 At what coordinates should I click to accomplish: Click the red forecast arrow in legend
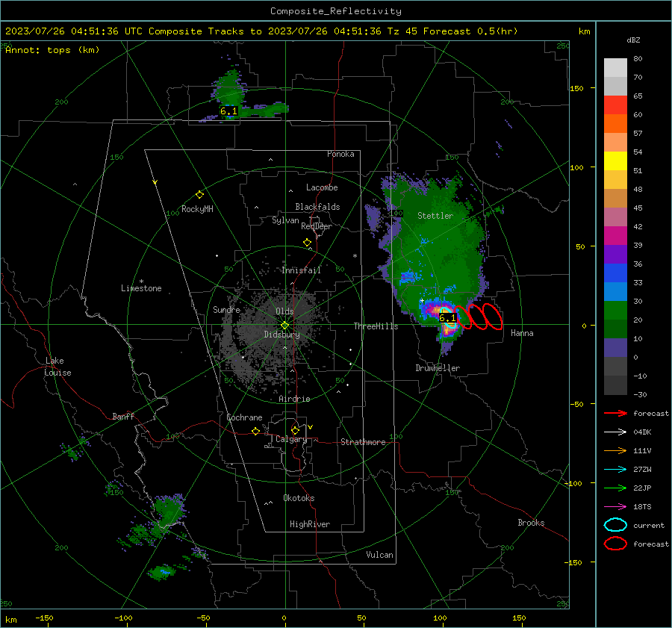[615, 413]
